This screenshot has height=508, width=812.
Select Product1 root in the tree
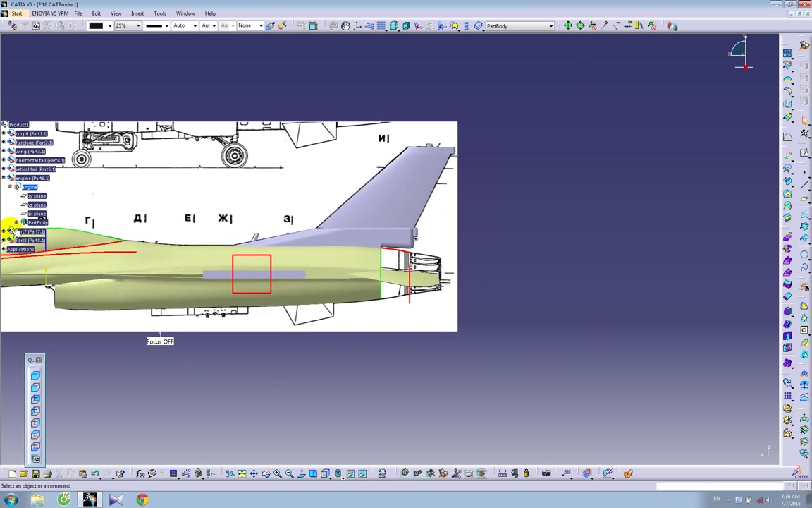[x=18, y=124]
